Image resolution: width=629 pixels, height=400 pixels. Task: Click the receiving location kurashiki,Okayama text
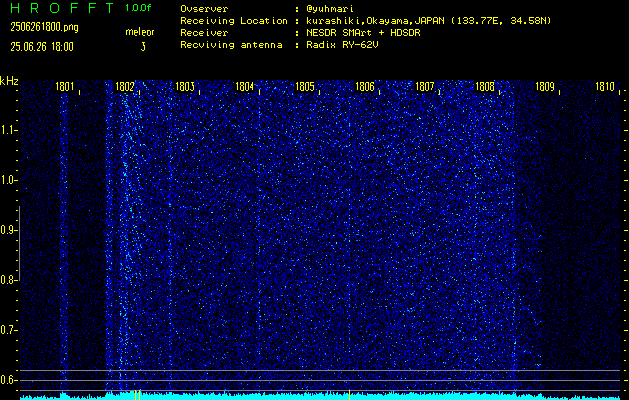(374, 21)
